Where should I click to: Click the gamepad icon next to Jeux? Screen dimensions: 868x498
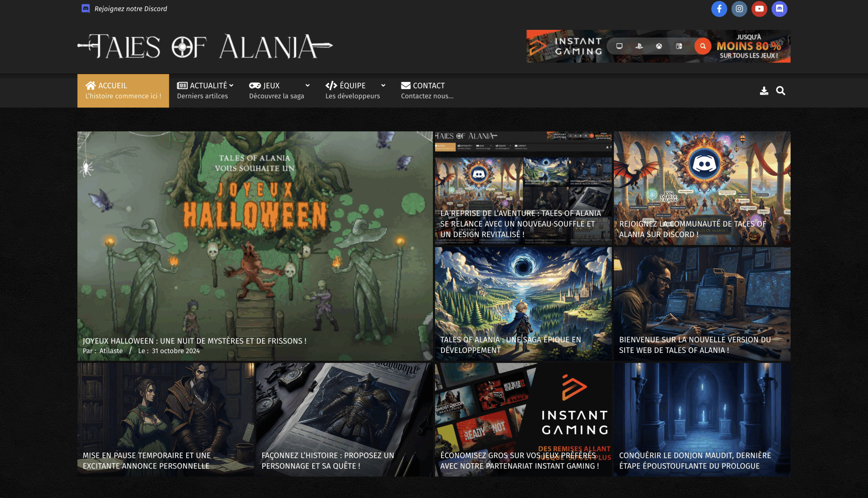click(x=255, y=85)
